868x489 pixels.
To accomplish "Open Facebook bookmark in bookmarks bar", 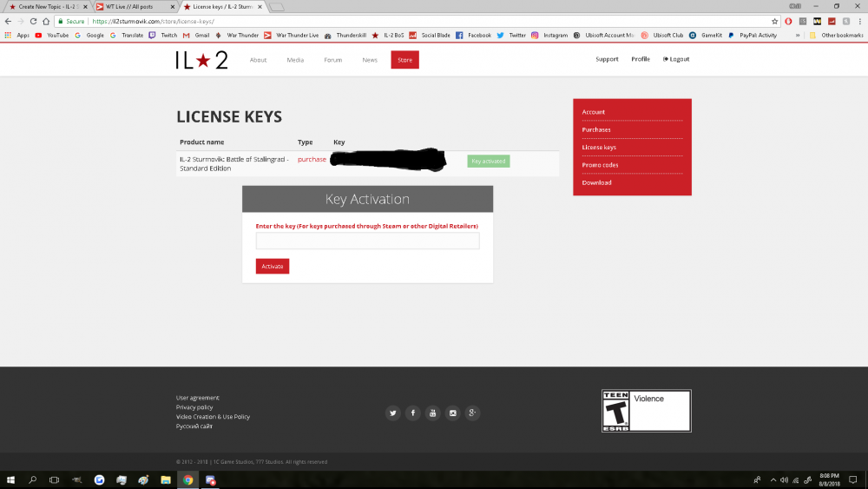I will (473, 35).
